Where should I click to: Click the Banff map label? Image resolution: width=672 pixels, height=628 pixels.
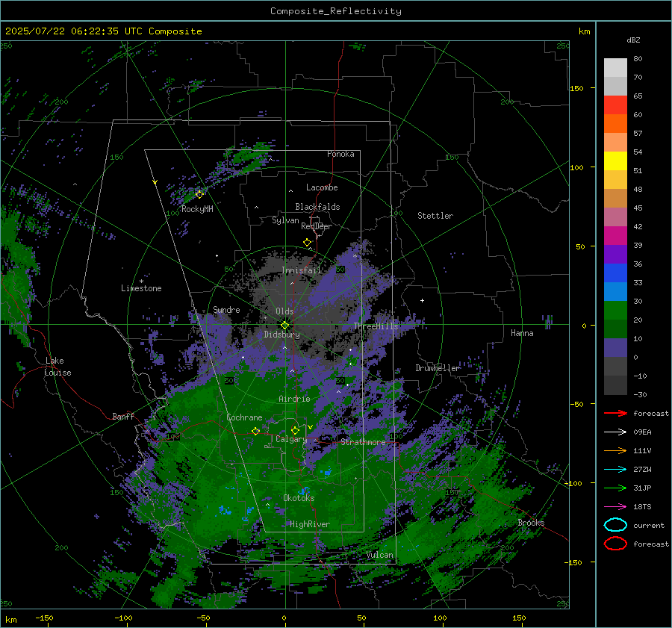[x=123, y=416]
